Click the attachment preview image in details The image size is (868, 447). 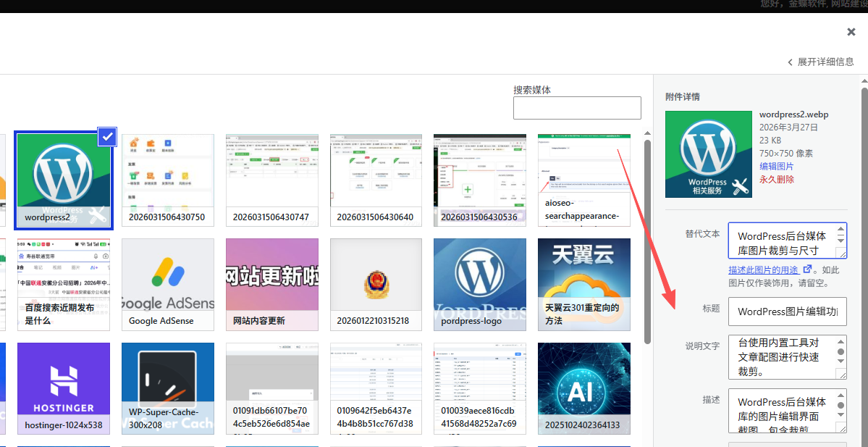(x=709, y=154)
